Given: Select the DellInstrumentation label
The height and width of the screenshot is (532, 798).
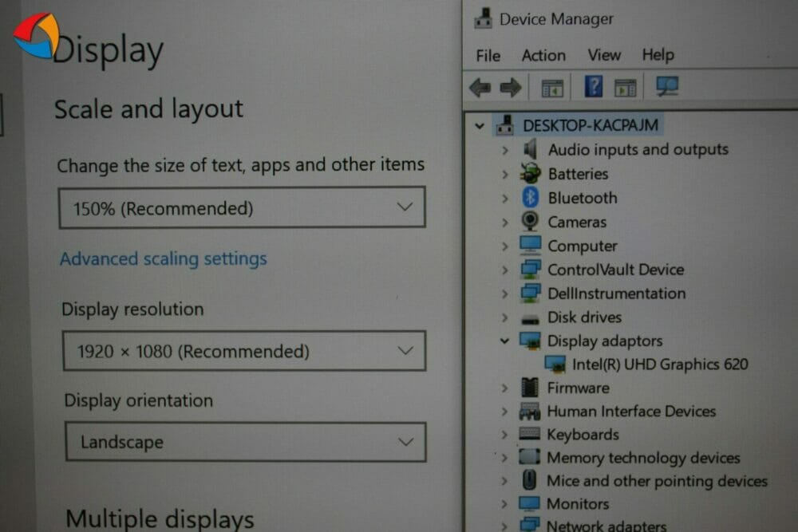Looking at the screenshot, I should pos(616,293).
